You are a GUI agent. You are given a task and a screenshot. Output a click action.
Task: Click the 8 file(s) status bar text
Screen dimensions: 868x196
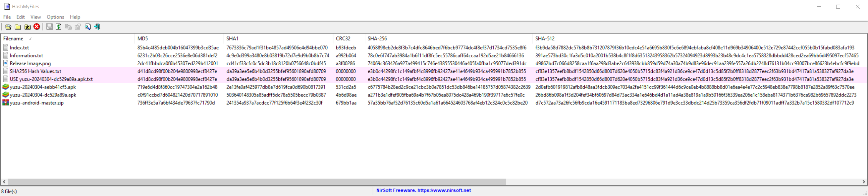9,191
